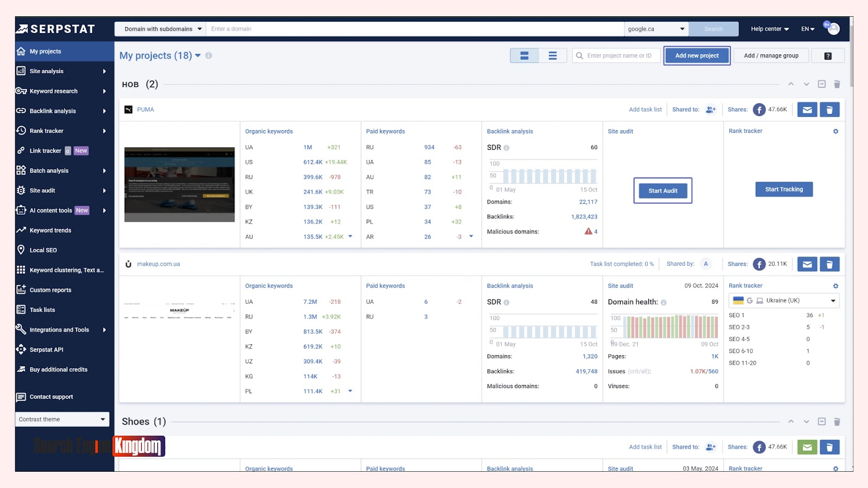Click makeup.com.ua email icon

(x=807, y=264)
